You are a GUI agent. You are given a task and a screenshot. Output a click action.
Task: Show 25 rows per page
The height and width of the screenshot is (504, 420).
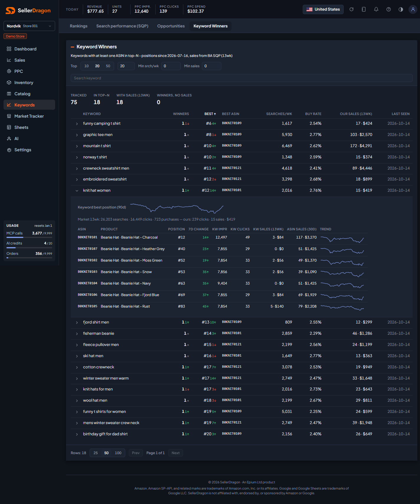pos(95,453)
